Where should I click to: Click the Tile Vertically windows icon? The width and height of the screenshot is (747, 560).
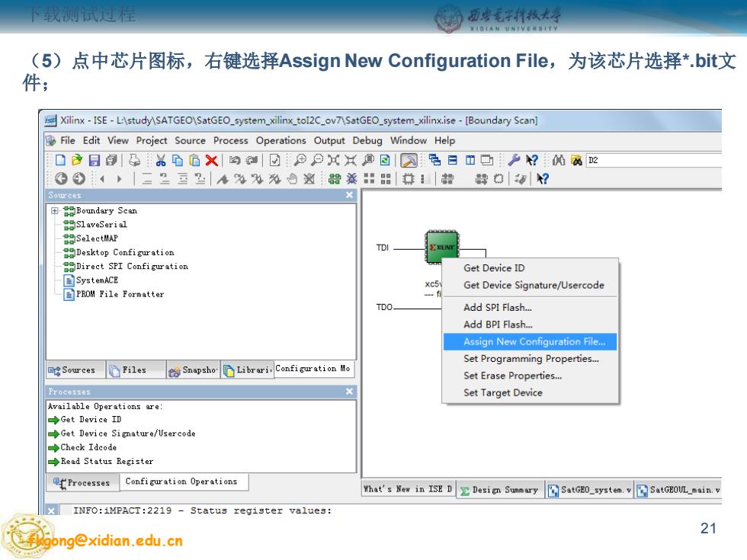[470, 160]
